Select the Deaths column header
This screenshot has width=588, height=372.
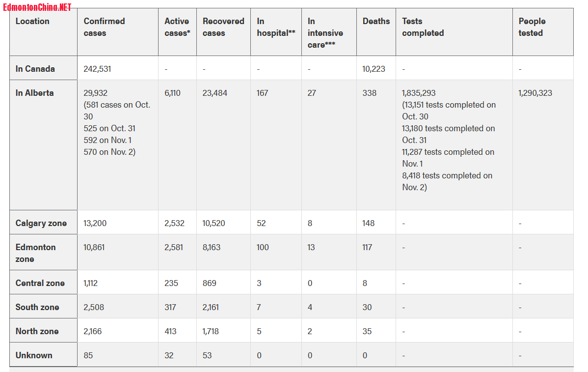point(376,22)
